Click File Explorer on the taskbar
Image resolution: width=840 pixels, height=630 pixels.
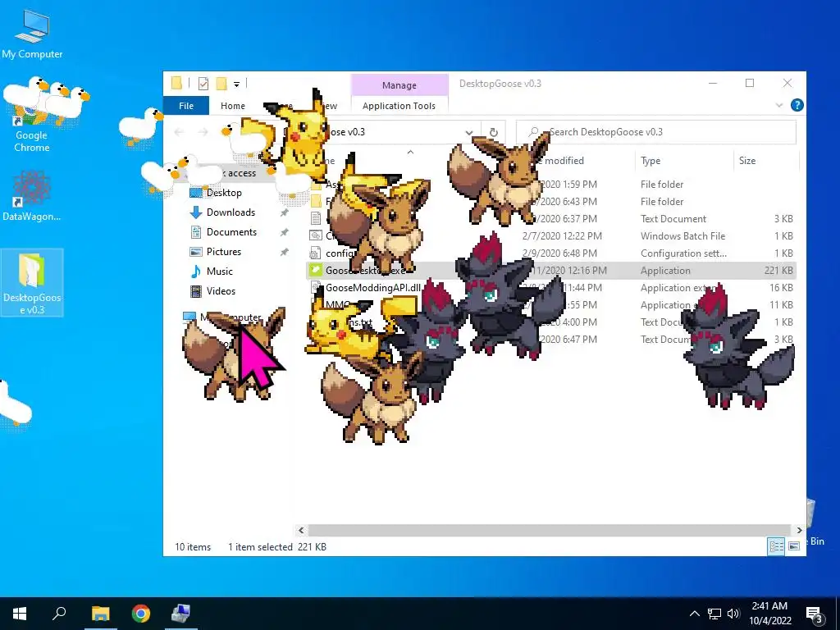(x=100, y=614)
